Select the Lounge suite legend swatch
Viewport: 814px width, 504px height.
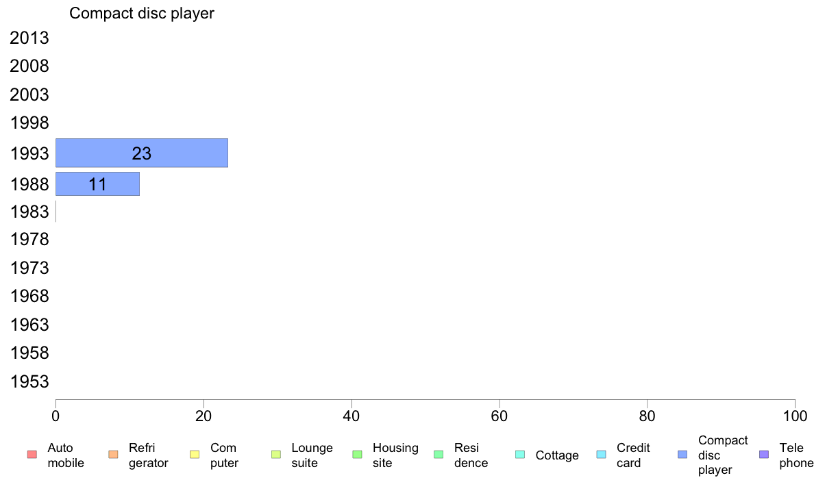tap(276, 455)
